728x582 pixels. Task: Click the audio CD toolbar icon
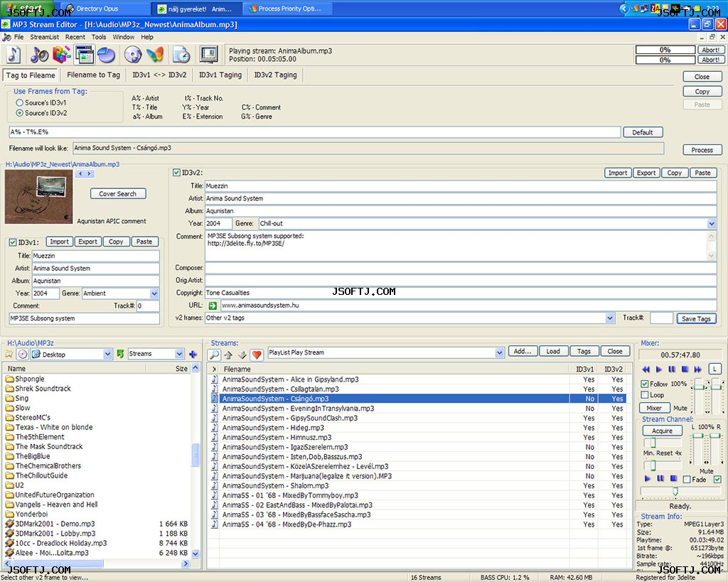pyautogui.click(x=133, y=55)
